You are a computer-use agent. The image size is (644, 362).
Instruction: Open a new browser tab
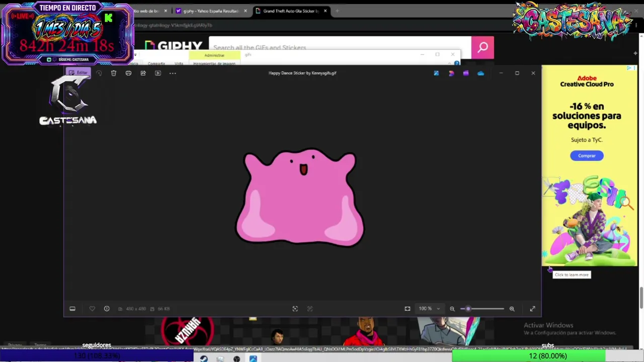point(337,11)
